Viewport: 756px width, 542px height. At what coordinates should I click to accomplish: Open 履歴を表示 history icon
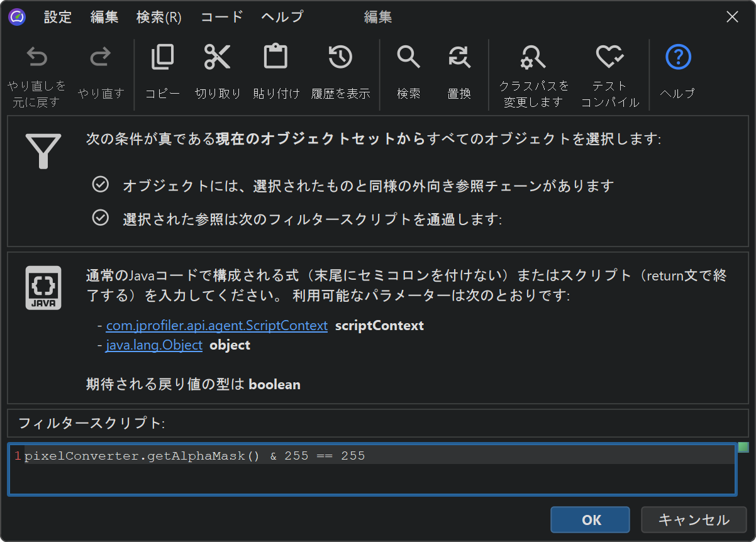click(340, 57)
